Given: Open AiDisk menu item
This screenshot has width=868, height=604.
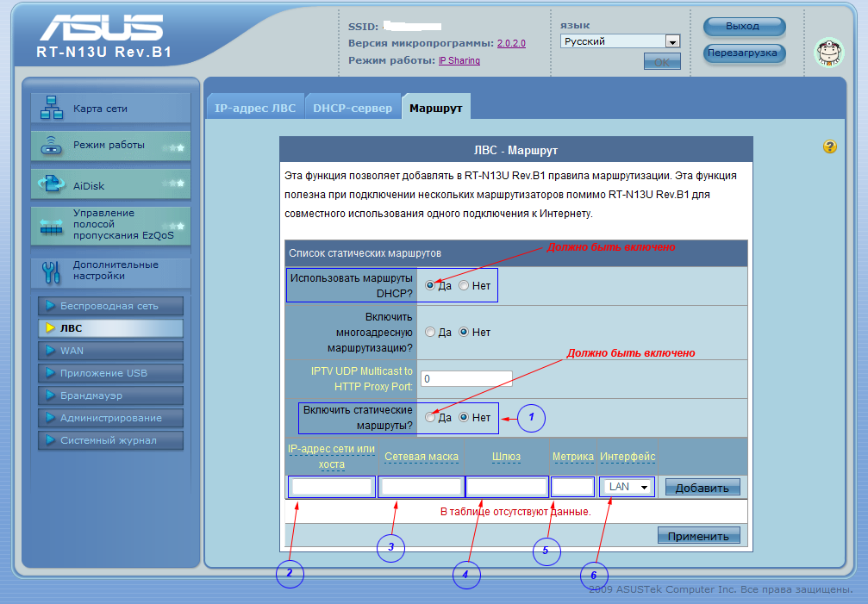Looking at the screenshot, I should pyautogui.click(x=110, y=184).
